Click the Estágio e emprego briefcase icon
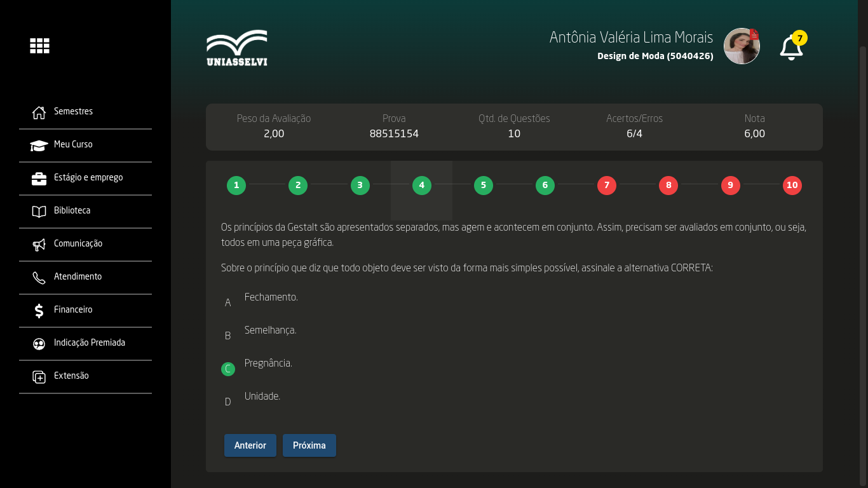The height and width of the screenshot is (488, 868). (39, 179)
